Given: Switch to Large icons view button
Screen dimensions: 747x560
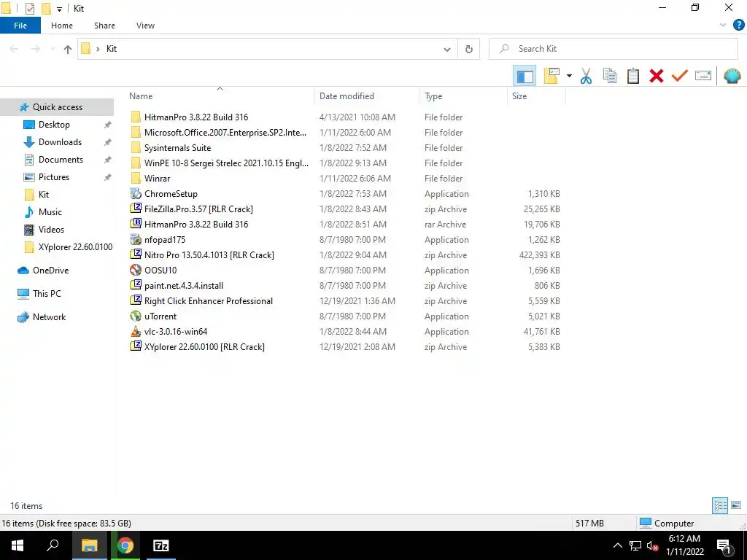Looking at the screenshot, I should pos(736,505).
